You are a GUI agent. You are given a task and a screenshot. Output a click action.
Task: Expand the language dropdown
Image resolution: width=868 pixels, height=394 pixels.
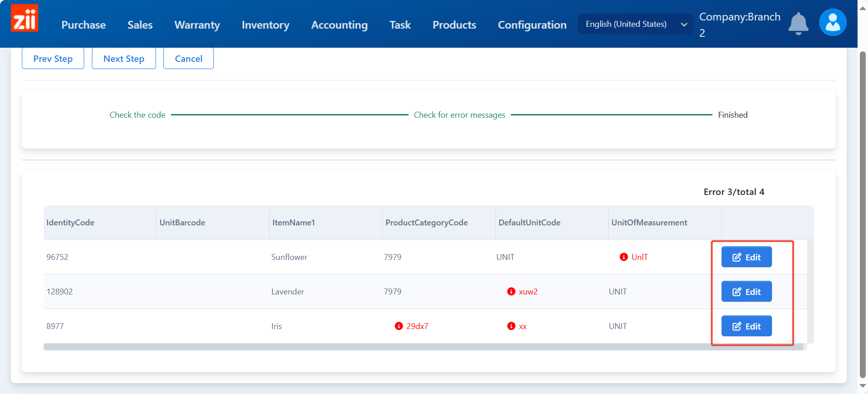pyautogui.click(x=635, y=24)
